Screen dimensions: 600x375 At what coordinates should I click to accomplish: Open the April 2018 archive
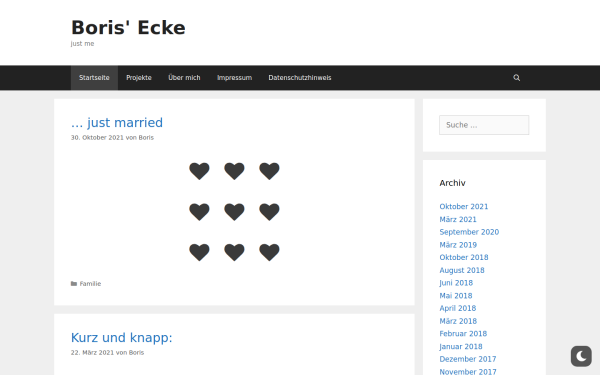(458, 308)
